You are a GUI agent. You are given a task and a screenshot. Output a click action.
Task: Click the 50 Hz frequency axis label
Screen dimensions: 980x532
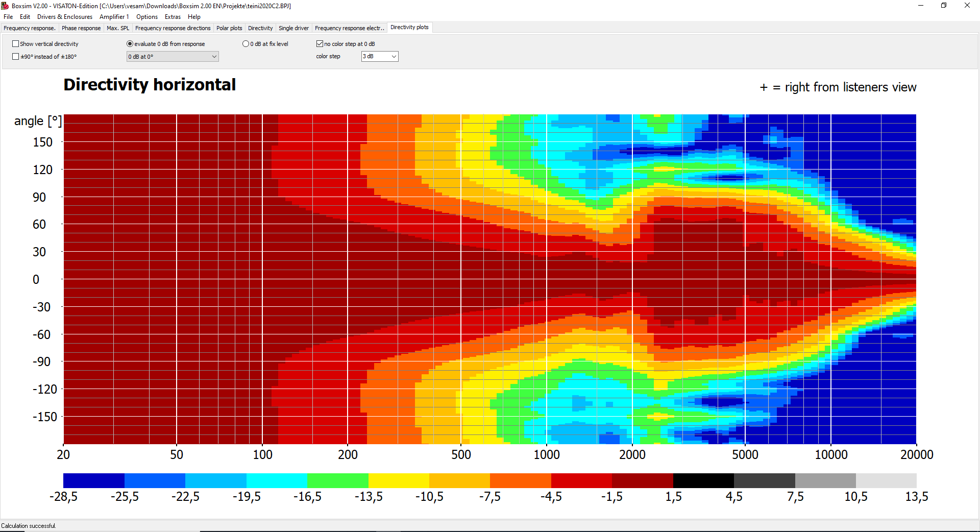tap(177, 454)
